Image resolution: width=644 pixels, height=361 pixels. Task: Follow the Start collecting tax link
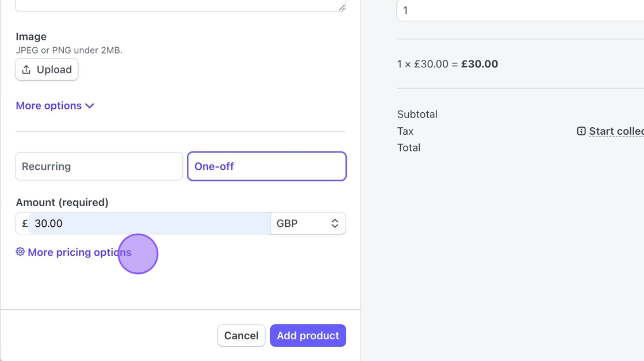616,131
